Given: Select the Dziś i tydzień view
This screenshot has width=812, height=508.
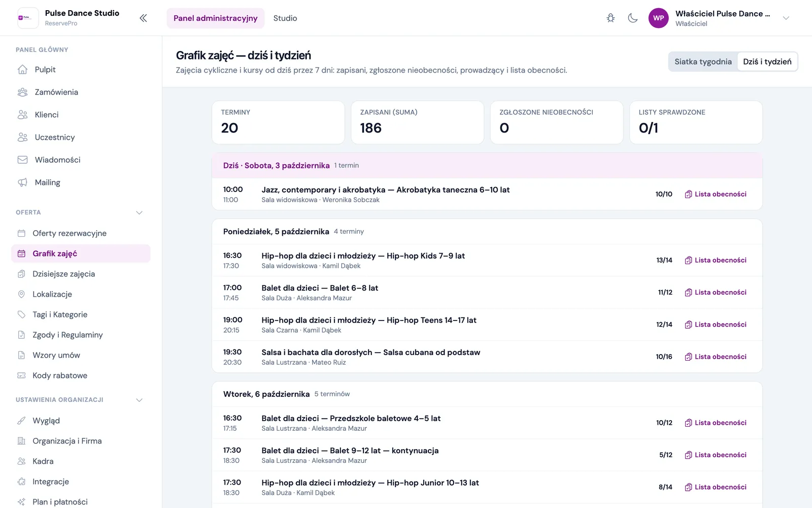Looking at the screenshot, I should pos(767,61).
